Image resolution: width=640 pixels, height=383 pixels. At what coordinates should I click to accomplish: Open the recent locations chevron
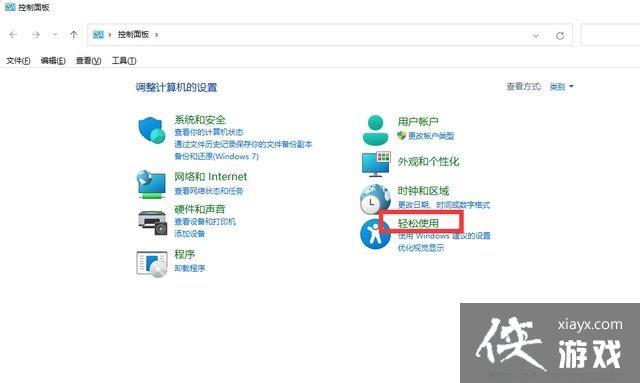(55, 35)
